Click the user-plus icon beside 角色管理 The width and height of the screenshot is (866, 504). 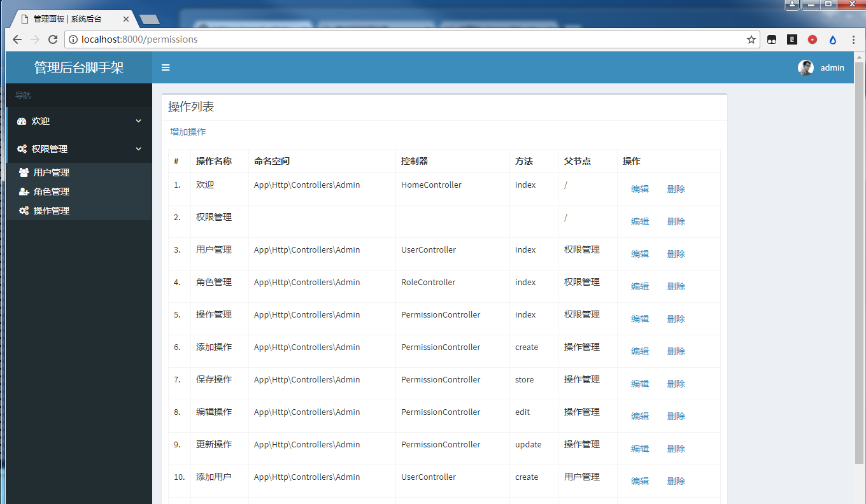coord(24,192)
